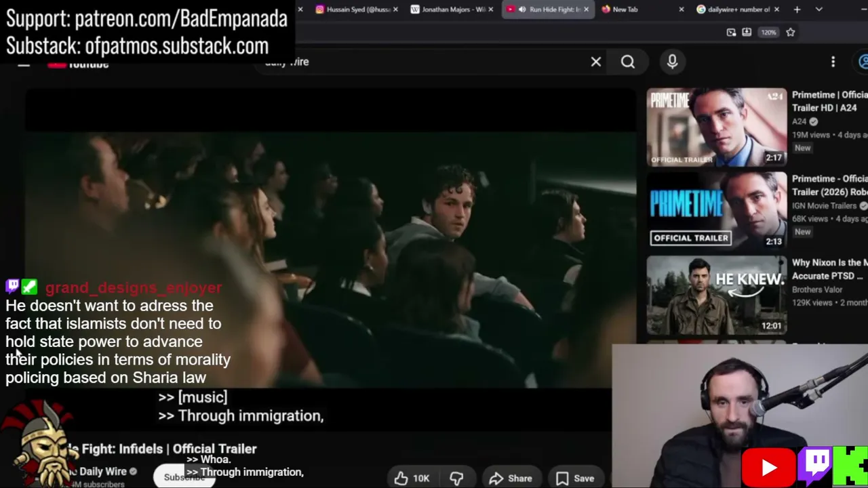Click the Share button under the video

511,479
